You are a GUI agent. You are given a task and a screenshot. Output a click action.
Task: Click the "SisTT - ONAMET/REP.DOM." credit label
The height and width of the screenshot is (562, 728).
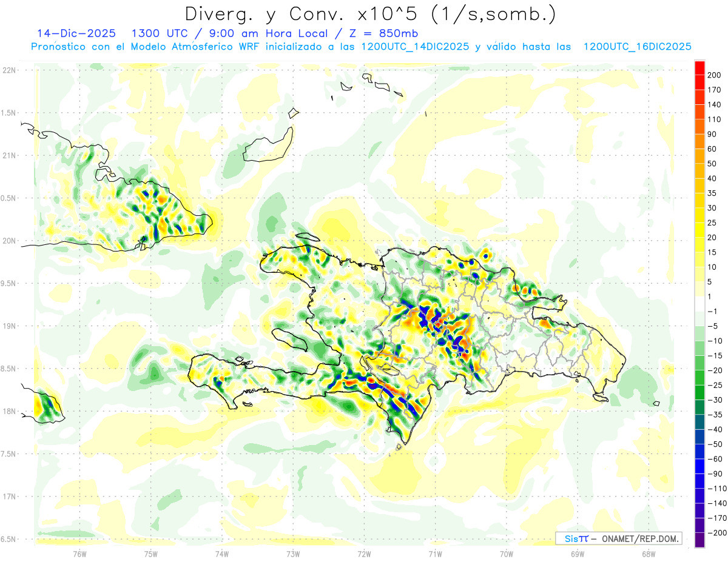tap(619, 538)
